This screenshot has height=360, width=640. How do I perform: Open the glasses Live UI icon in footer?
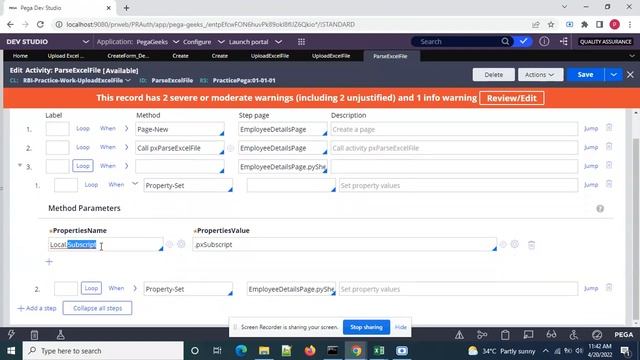[x=551, y=335]
